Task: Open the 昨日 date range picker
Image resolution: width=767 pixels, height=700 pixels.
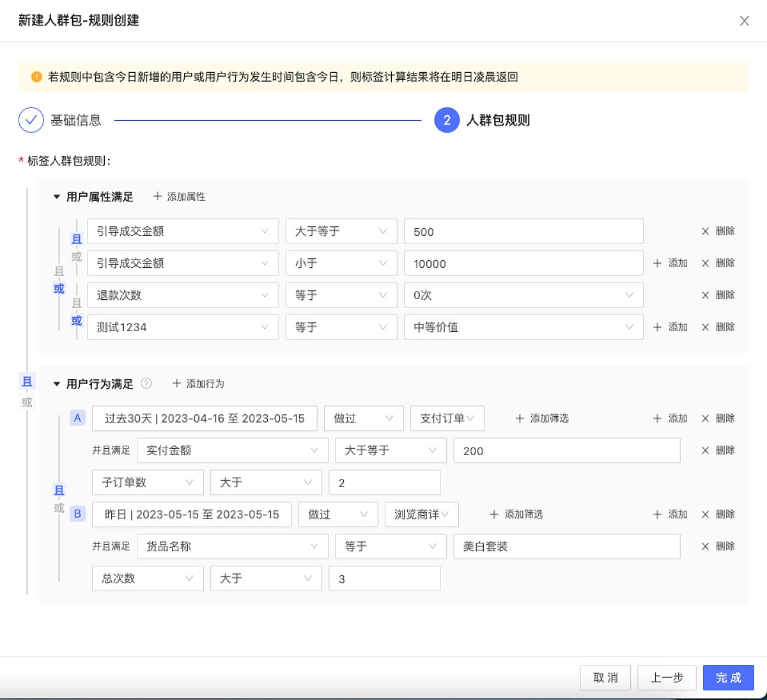Action: coord(192,515)
